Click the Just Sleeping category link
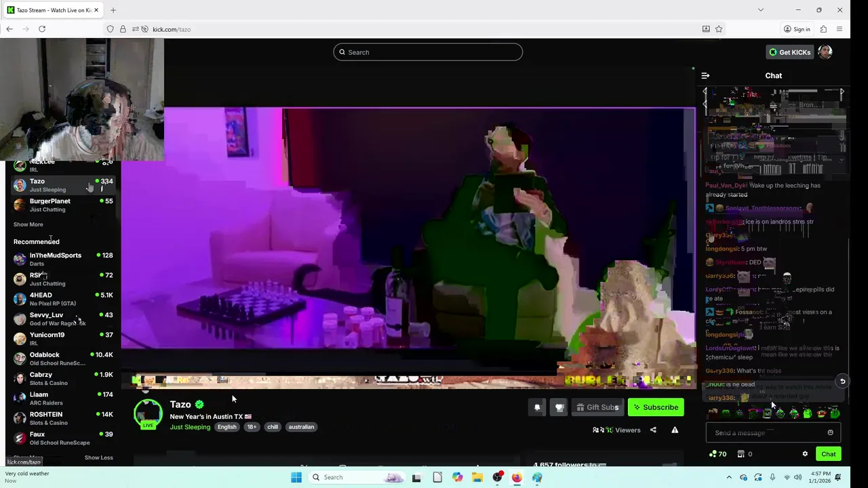This screenshot has height=488, width=868. (x=190, y=427)
